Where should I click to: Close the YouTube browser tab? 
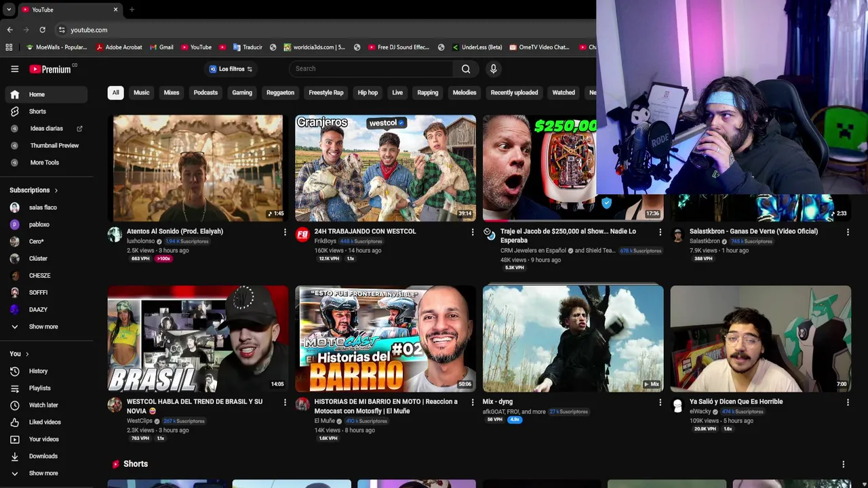coord(115,9)
